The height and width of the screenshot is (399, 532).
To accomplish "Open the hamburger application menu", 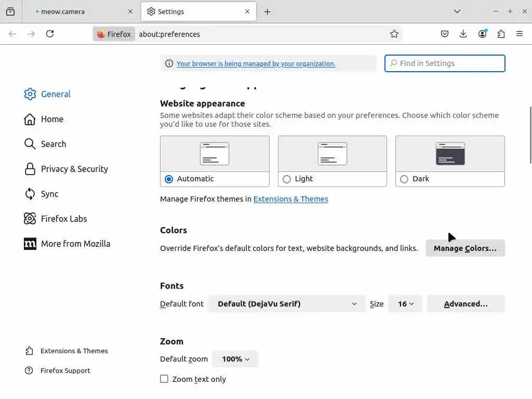I will (520, 34).
